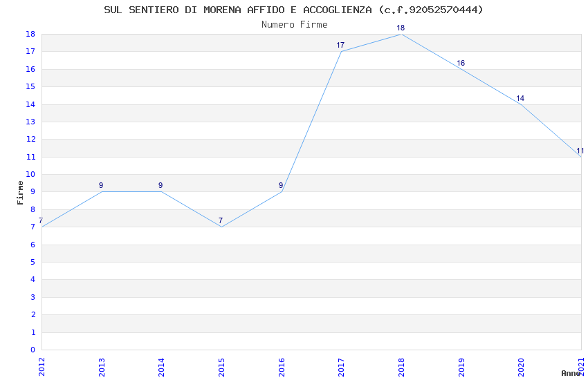Click y-axis tick value 8
The height and width of the screenshot is (380, 588).
33,209
